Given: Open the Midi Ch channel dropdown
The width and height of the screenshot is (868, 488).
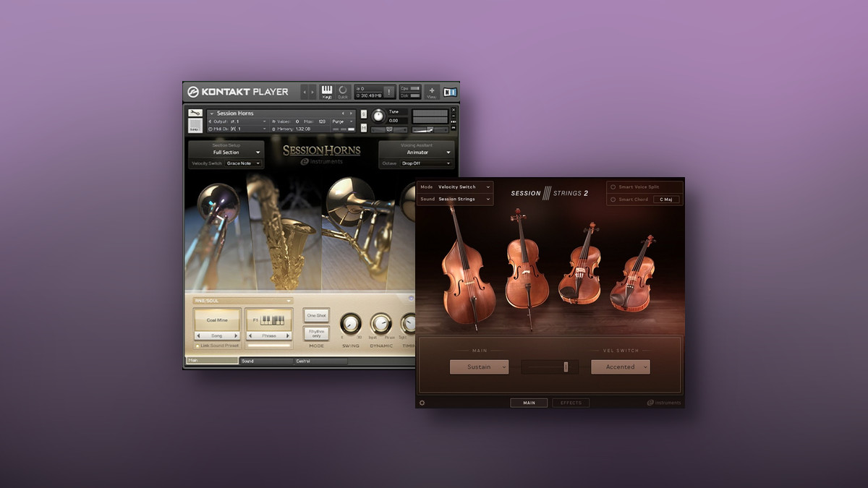Looking at the screenshot, I should tap(237, 129).
